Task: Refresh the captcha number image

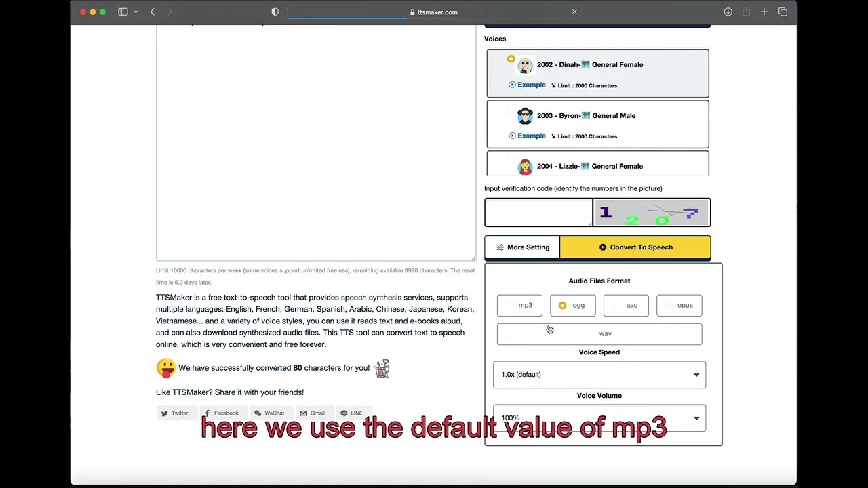Action: pos(652,212)
